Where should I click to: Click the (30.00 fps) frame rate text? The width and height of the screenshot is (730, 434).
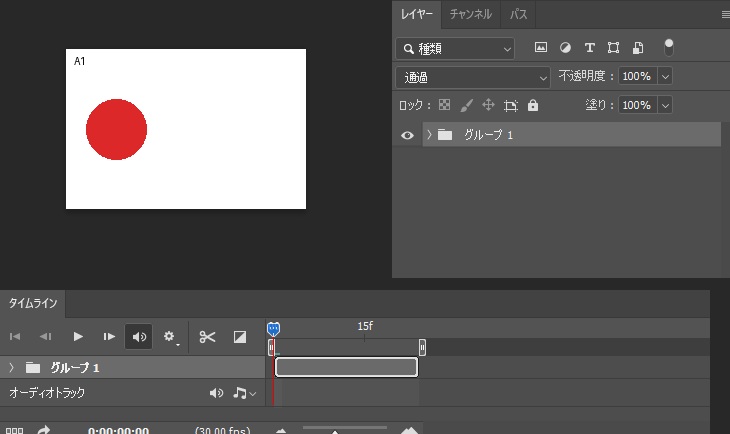point(223,430)
